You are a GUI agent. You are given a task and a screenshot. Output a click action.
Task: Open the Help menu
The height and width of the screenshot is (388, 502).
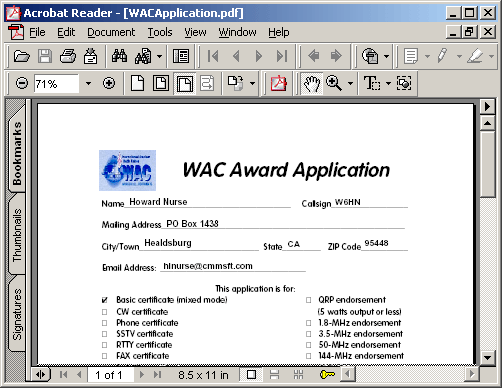click(x=279, y=32)
